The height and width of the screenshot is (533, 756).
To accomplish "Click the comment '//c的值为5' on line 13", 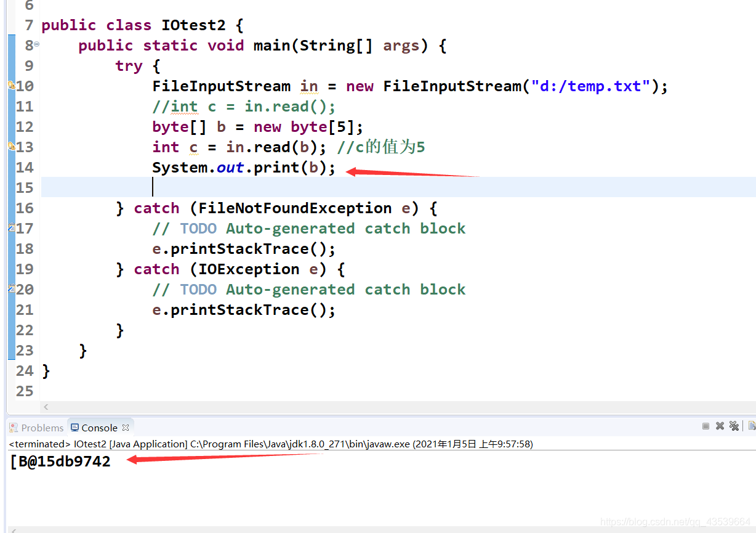I will (381, 147).
